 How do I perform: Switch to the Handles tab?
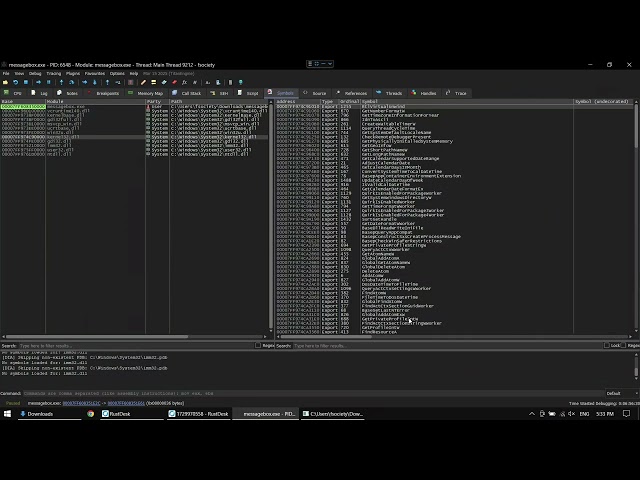(x=424, y=93)
